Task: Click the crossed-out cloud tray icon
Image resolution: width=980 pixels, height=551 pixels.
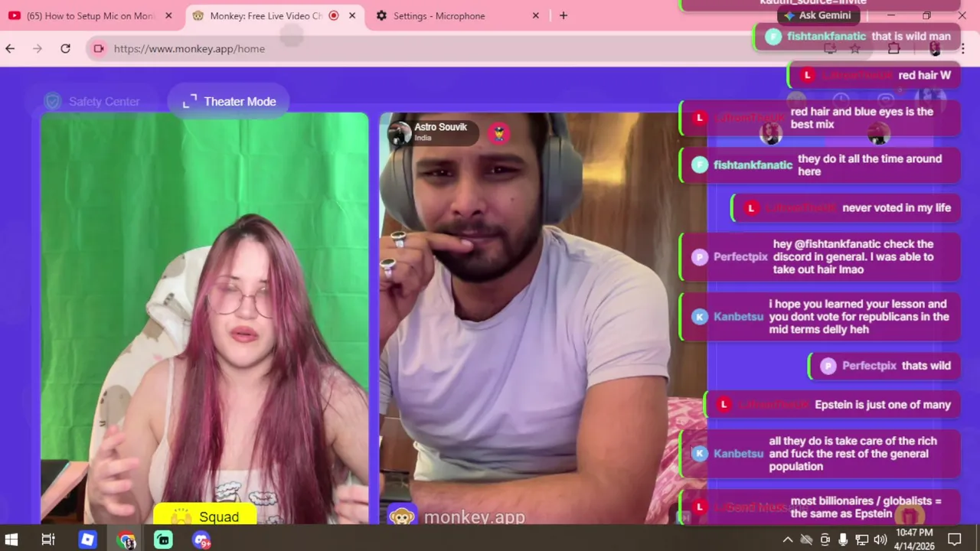Action: (x=806, y=540)
